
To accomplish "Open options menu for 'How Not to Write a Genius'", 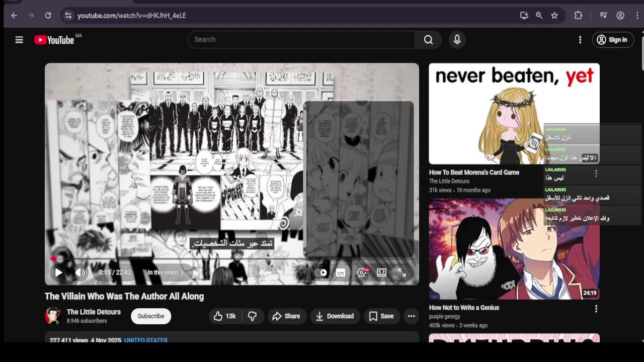I will click(596, 309).
